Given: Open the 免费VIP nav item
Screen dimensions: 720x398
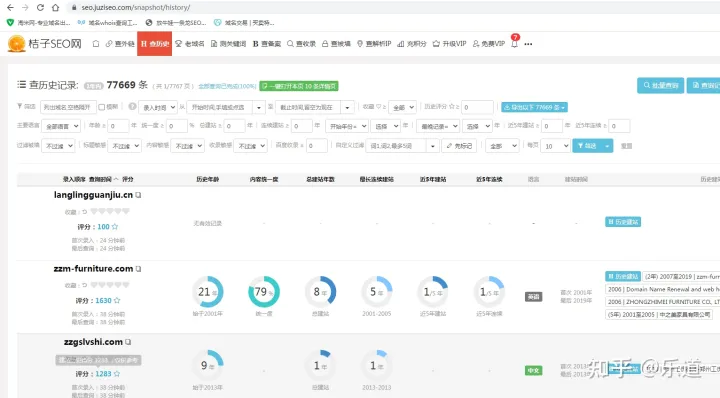Looking at the screenshot, I should point(489,44).
